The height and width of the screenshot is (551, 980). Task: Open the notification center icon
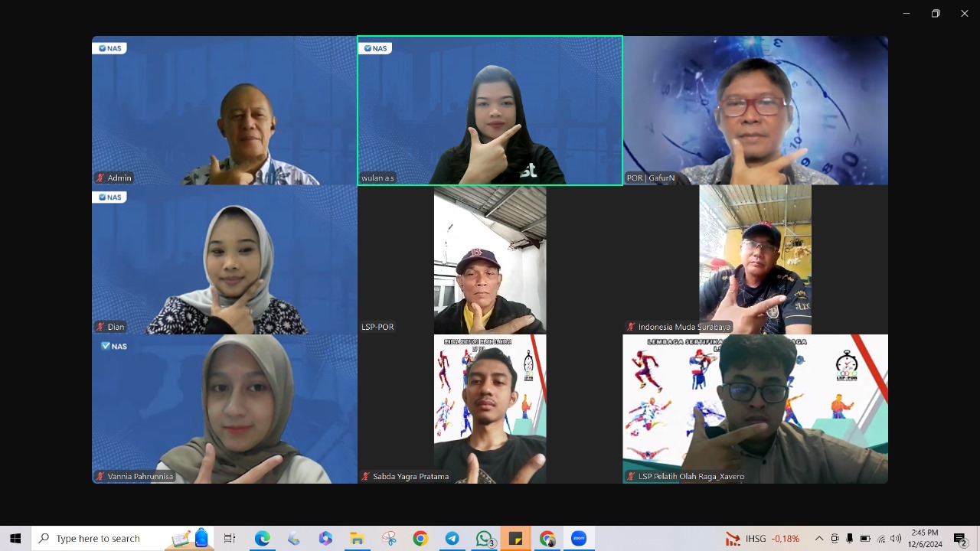coord(960,539)
